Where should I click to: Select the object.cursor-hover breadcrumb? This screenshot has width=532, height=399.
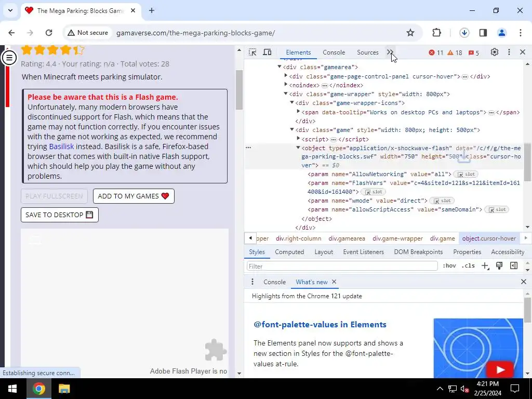pos(489,238)
